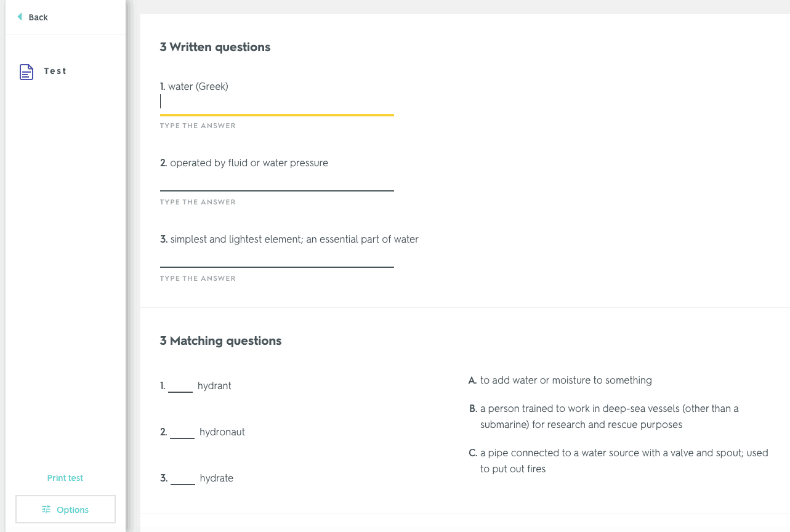Select the blank next to hydrant
The width and height of the screenshot is (790, 532).
180,387
